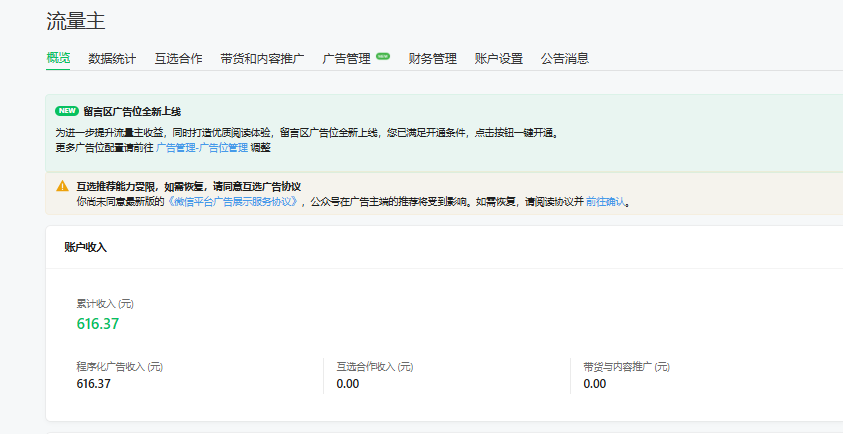Switch to the 财务管理 tab
Viewport: 843px width, 434px height.
432,59
